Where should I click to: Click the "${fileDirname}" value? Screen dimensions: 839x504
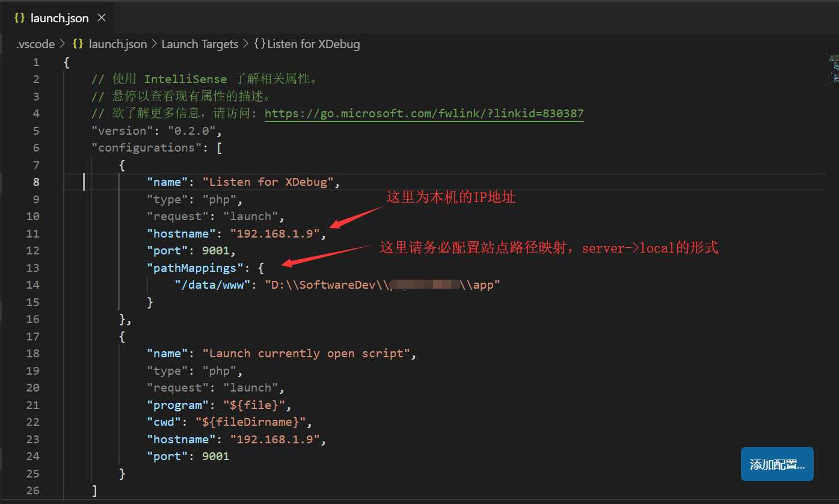pyautogui.click(x=251, y=422)
